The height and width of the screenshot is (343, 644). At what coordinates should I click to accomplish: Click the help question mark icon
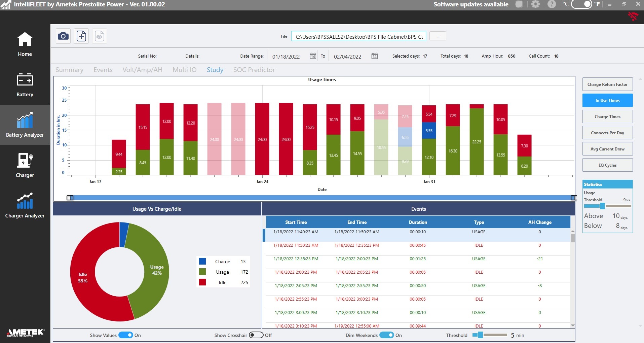click(552, 4)
